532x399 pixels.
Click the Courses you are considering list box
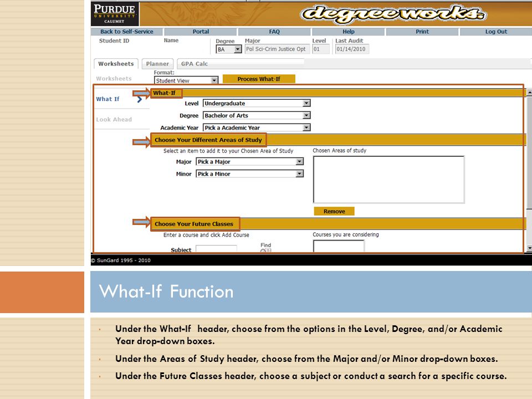point(339,246)
